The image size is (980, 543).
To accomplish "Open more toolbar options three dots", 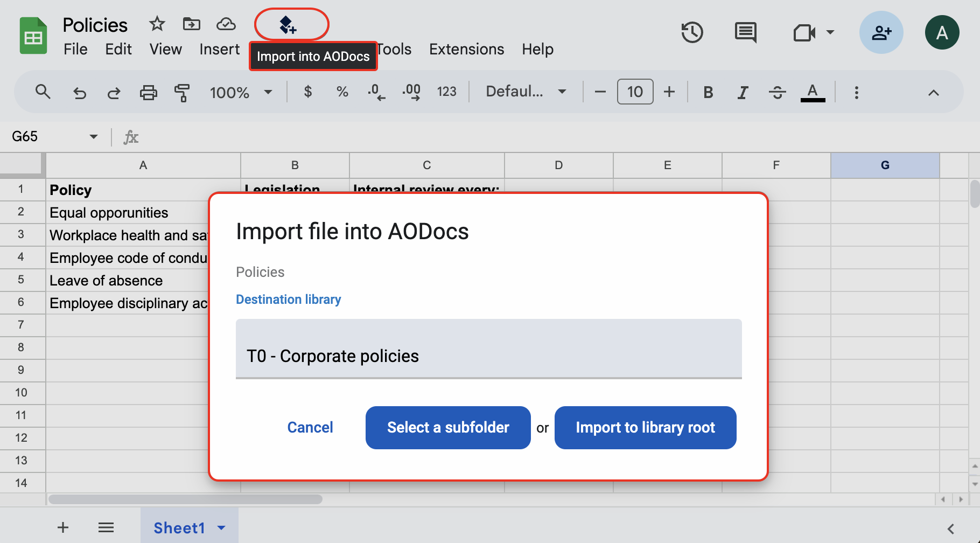I will coord(856,93).
